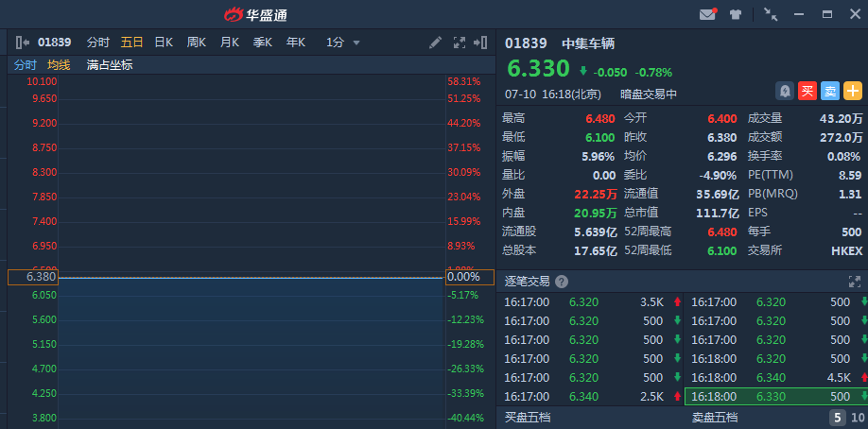Click the shrink window arrows icon
The height and width of the screenshot is (429, 868).
[771, 14]
